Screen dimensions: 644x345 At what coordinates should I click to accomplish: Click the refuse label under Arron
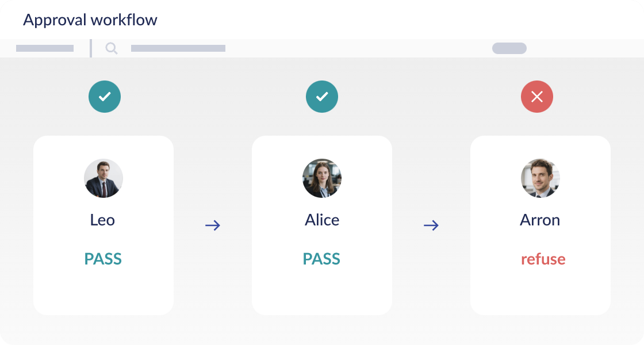click(x=543, y=259)
